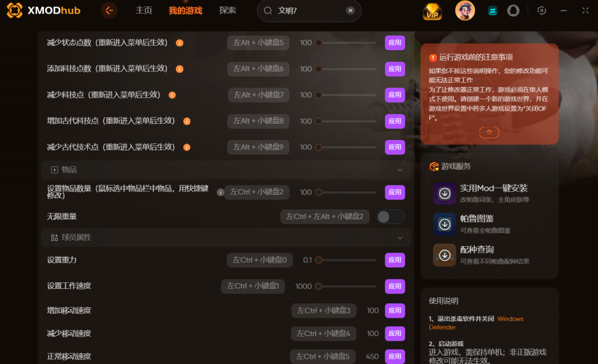Viewport: 598px width, 364px height.
Task: Select the 我的游戏 tab
Action: point(185,10)
